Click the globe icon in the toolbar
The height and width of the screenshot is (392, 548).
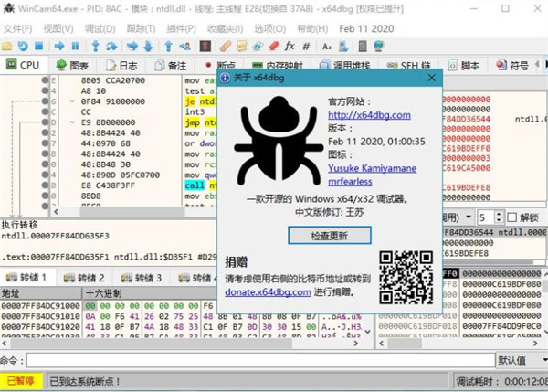click(379, 47)
